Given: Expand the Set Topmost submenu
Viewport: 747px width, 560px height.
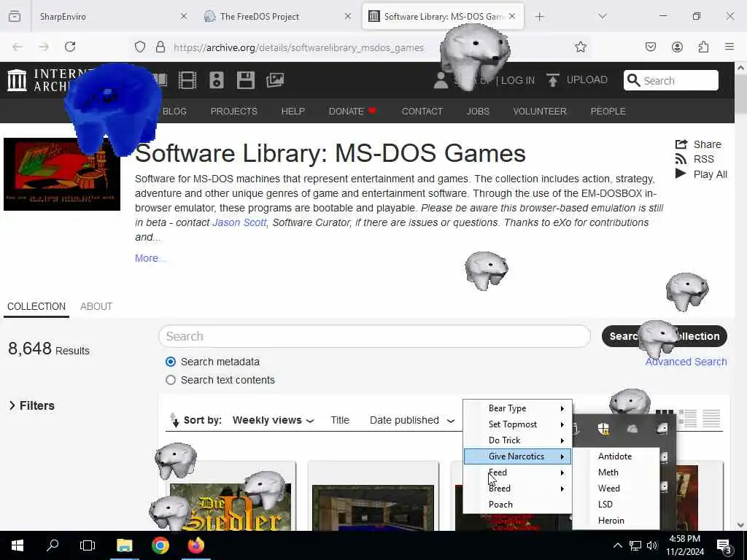Looking at the screenshot, I should point(517,424).
